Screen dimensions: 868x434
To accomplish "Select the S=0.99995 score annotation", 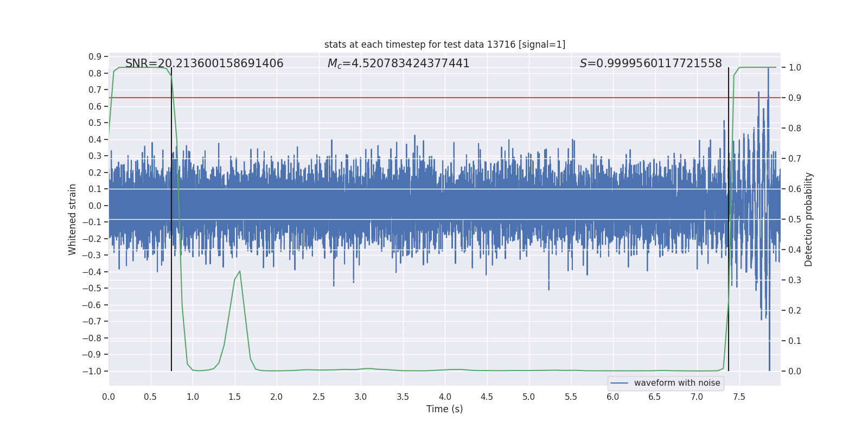I will 650,63.
